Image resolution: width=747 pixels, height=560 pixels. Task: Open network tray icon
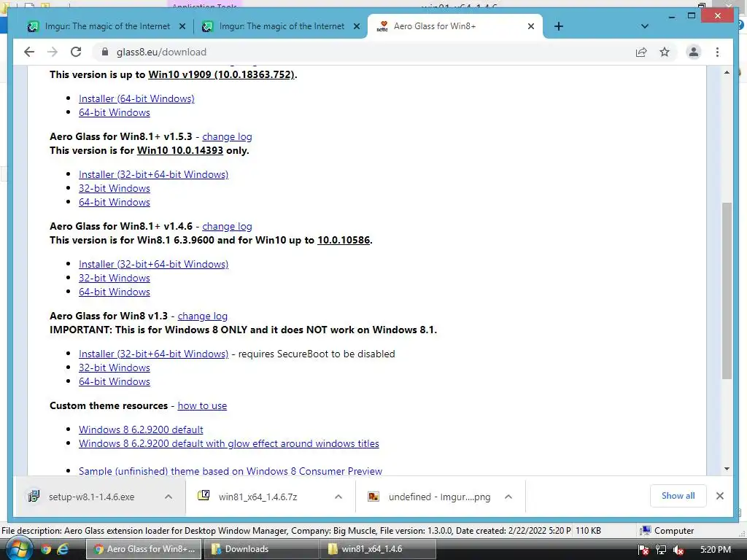pyautogui.click(x=661, y=550)
